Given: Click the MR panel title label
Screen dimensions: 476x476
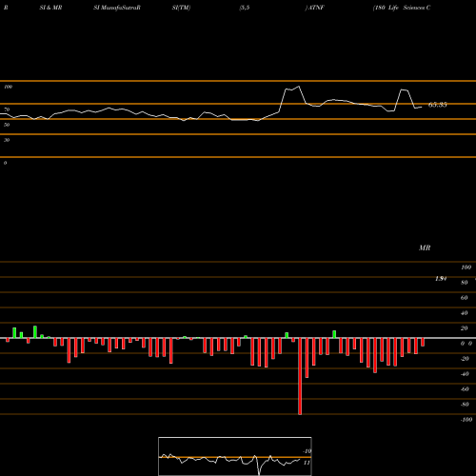Looking at the screenshot, I should (425, 248).
